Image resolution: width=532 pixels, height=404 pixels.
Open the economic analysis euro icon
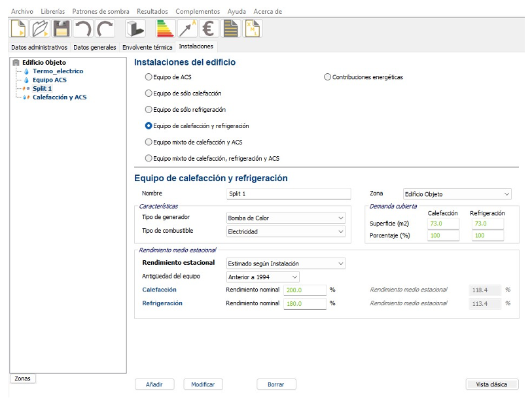pyautogui.click(x=209, y=29)
